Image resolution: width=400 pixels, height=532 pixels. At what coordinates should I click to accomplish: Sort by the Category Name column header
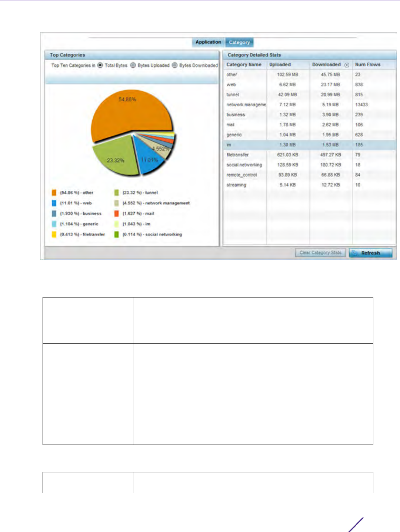click(244, 64)
